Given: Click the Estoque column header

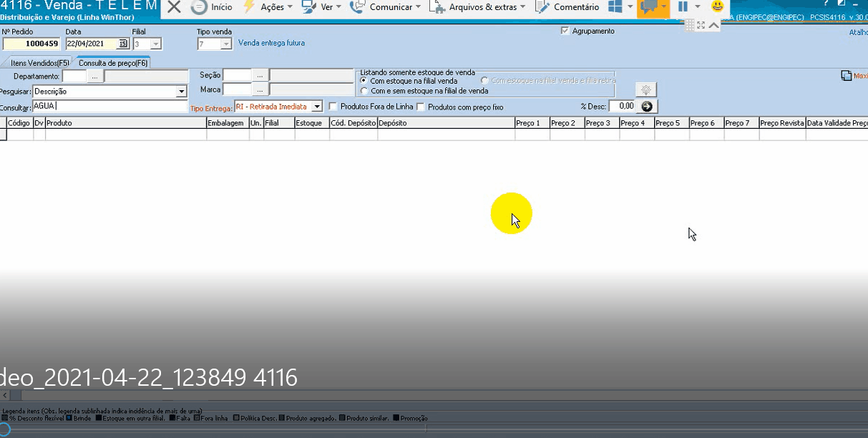Looking at the screenshot, I should [x=311, y=123].
